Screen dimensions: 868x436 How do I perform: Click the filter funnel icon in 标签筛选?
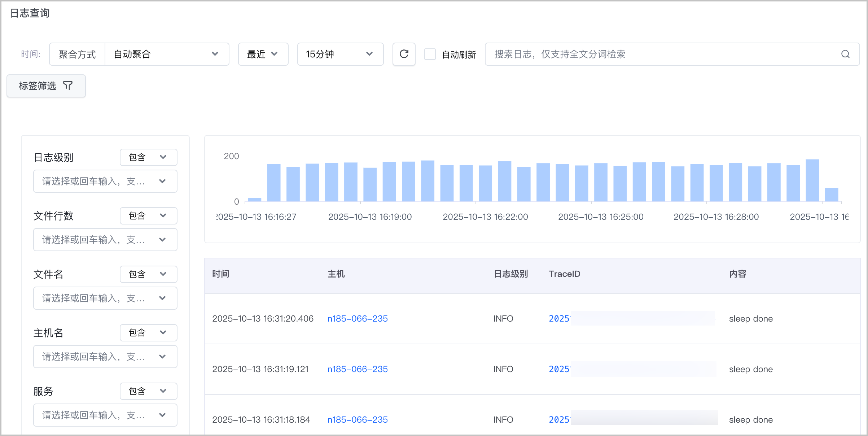[68, 86]
